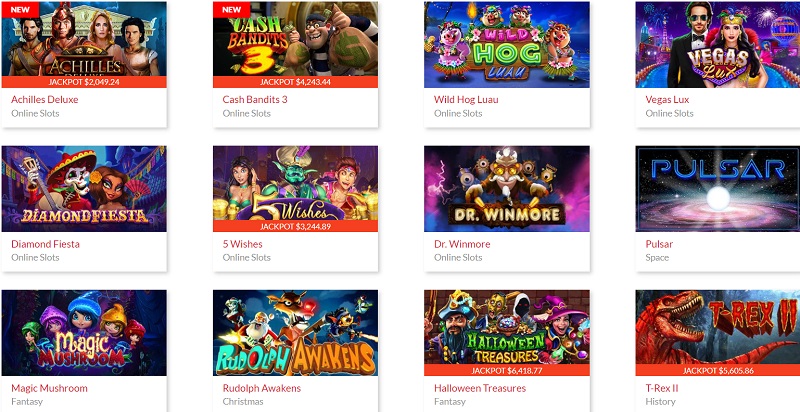The image size is (800, 412).
Task: Click the Pulsar game thumbnail
Action: (718, 189)
